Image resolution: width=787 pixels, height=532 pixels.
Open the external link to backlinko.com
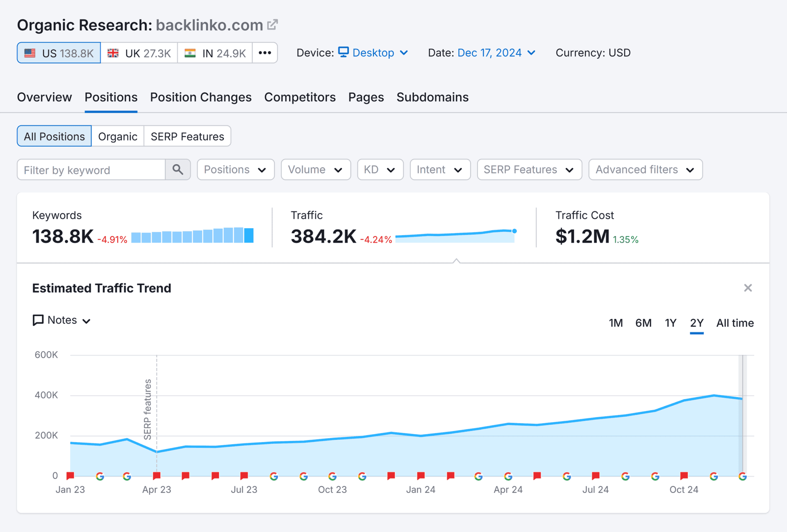(x=273, y=25)
